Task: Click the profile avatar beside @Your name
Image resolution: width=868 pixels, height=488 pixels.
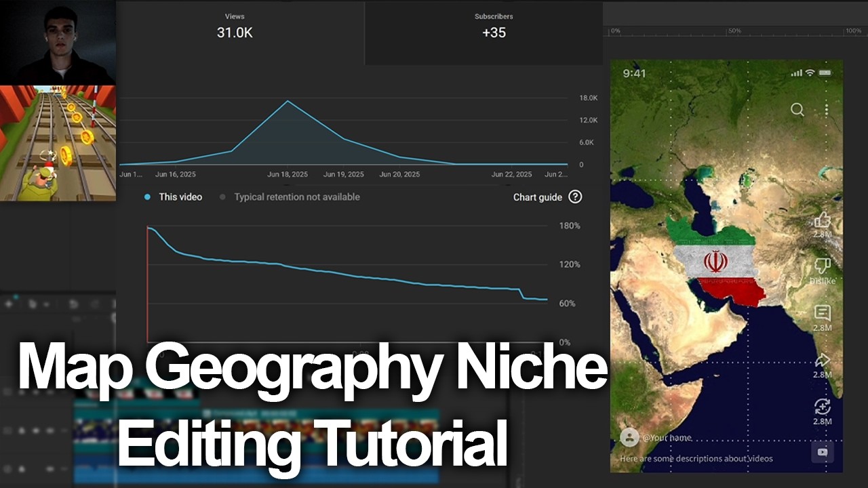Action: point(629,437)
